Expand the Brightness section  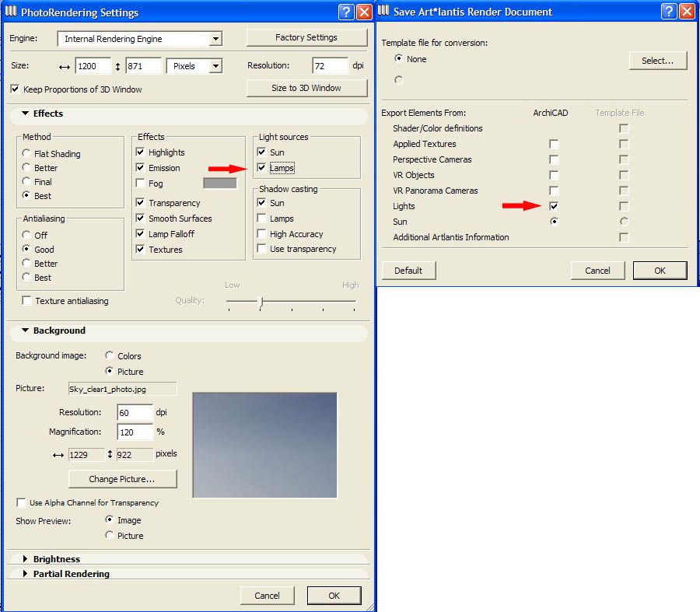tap(25, 559)
